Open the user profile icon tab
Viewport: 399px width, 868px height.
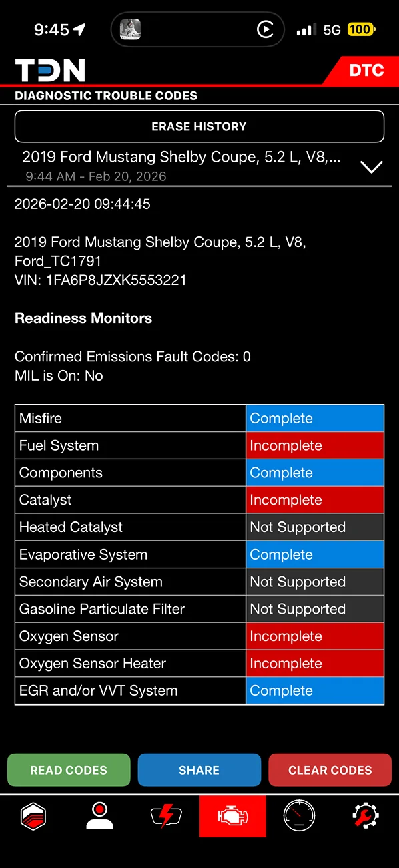[x=99, y=816]
